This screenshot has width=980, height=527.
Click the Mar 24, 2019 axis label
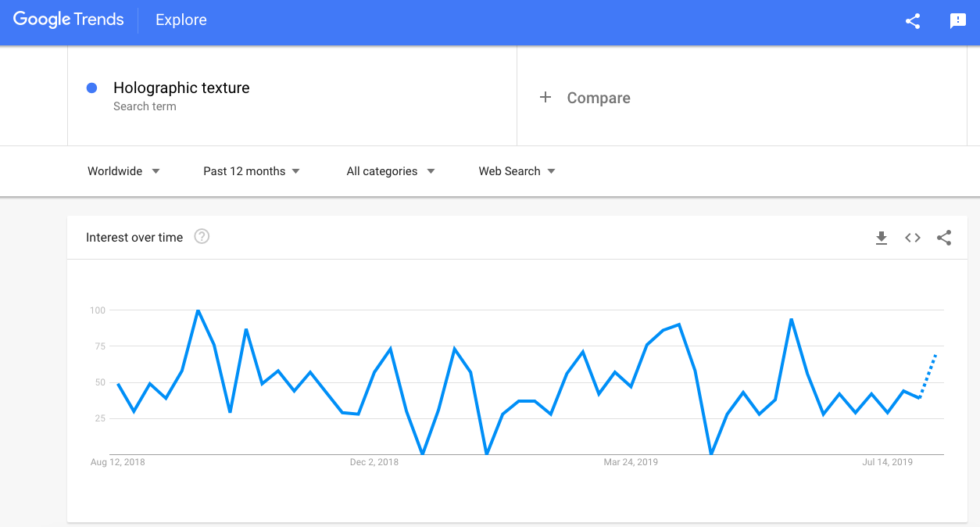coord(631,462)
